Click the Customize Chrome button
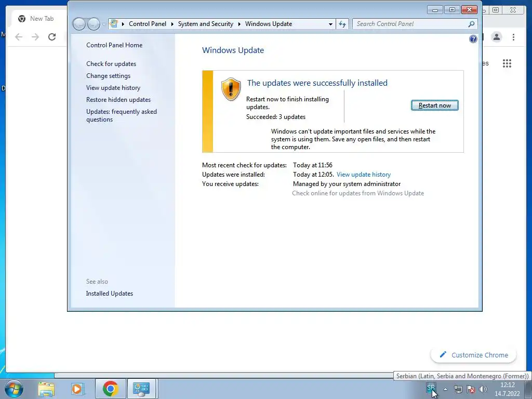 pos(474,355)
